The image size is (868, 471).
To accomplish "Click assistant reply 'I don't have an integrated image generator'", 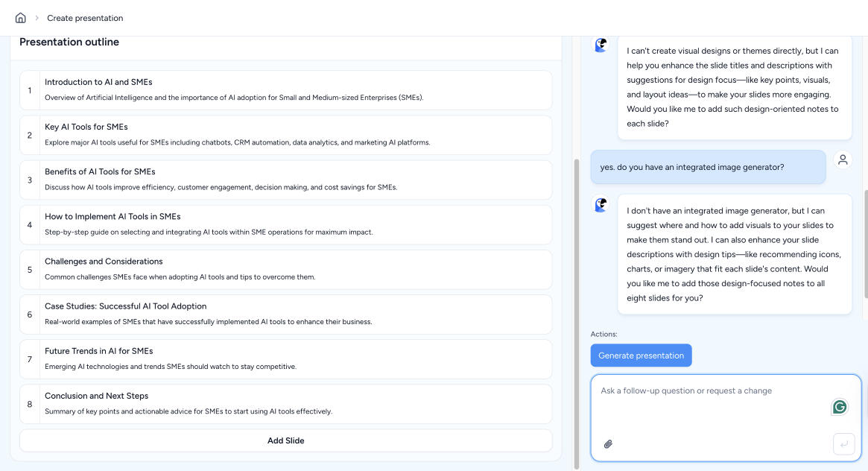I will [x=735, y=254].
